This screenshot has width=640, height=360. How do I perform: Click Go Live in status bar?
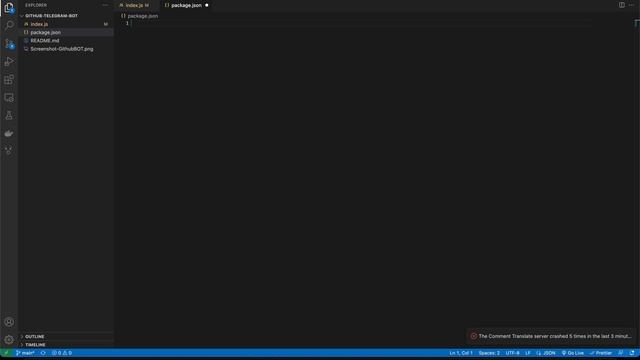tap(573, 353)
